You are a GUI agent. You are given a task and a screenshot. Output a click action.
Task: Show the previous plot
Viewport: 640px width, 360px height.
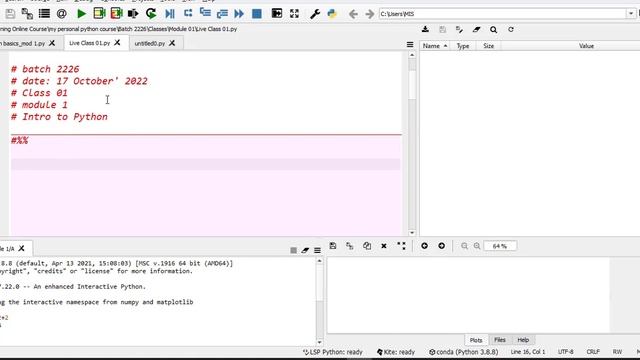424,246
